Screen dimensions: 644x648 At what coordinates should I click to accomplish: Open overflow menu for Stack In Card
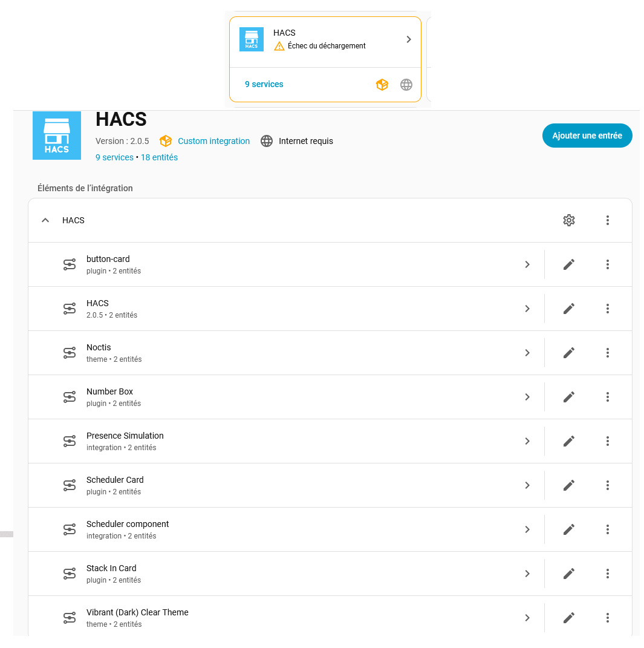(x=607, y=574)
